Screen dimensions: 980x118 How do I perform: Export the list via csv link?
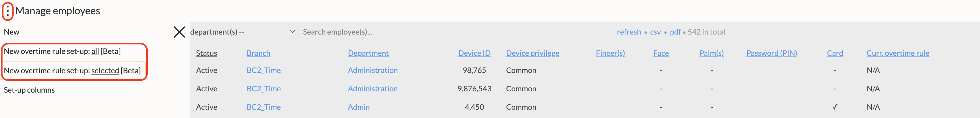tap(655, 32)
